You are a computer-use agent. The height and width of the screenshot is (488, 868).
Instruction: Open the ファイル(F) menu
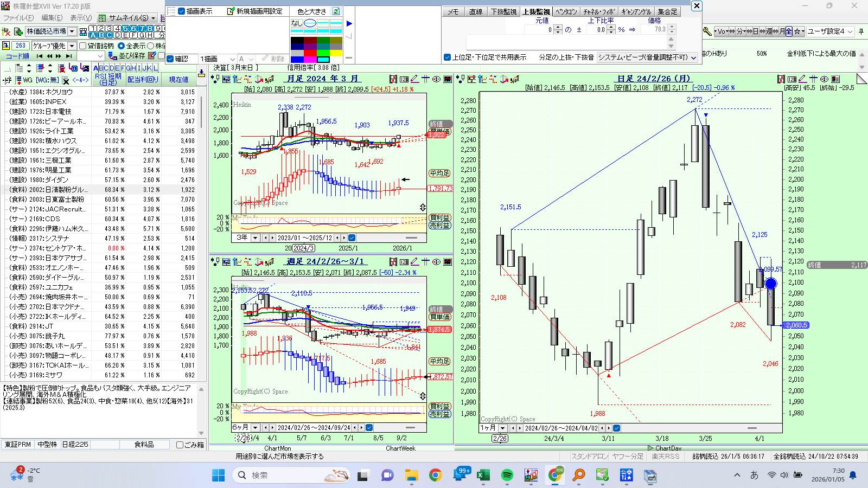click(19, 18)
